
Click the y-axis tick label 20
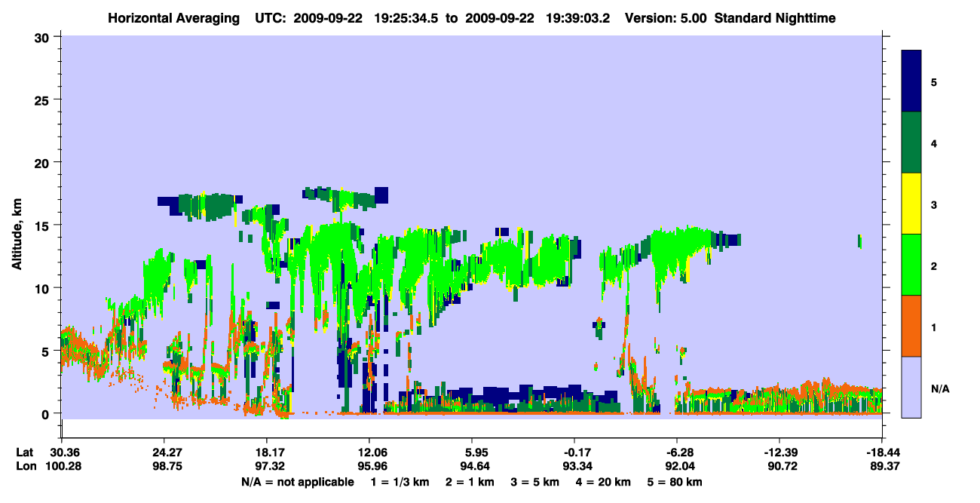coord(44,162)
